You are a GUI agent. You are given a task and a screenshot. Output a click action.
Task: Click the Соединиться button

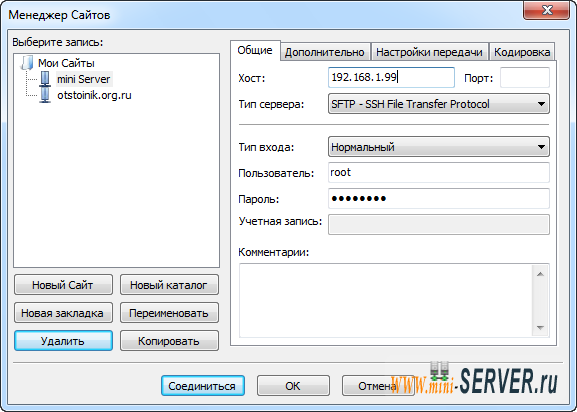coord(203,386)
